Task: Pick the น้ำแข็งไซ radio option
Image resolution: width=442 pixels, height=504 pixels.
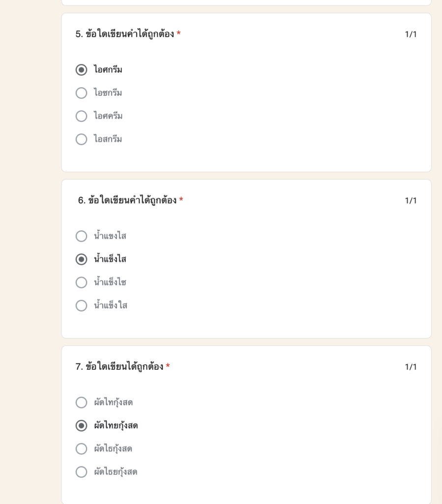Action: pyautogui.click(x=81, y=282)
